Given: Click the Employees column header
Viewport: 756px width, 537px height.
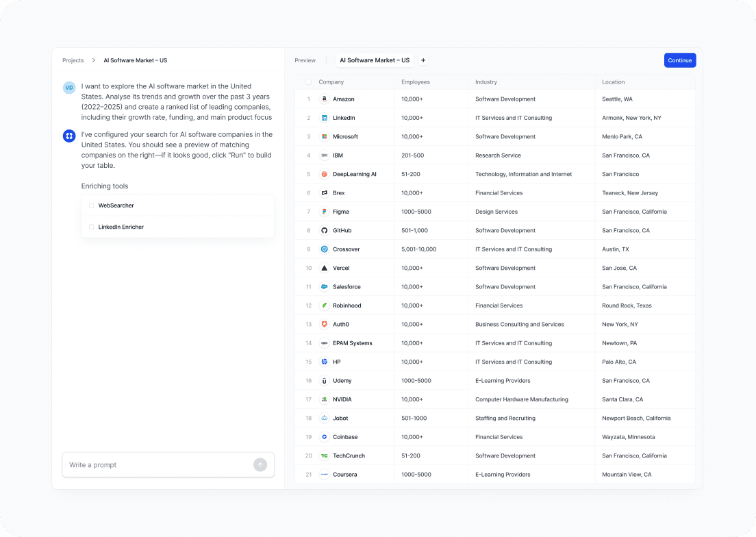Looking at the screenshot, I should point(416,82).
